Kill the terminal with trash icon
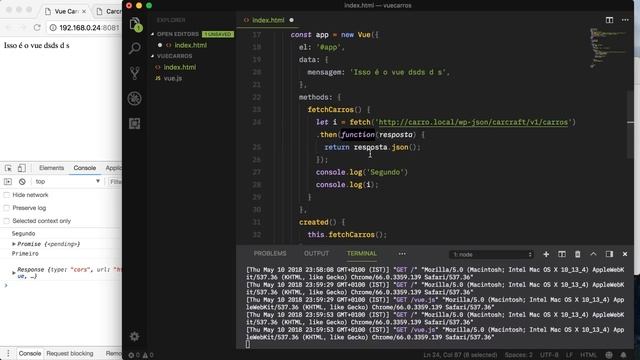 coord(578,254)
